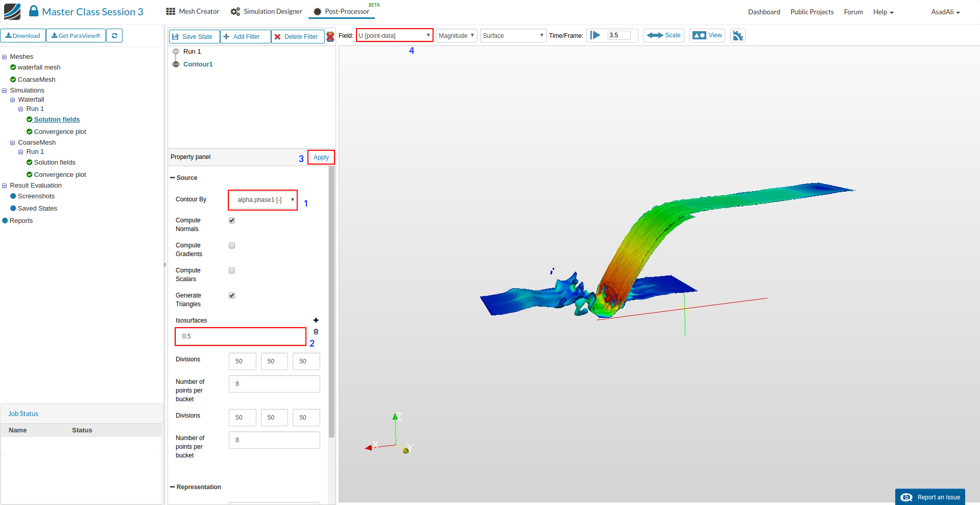Click the reset camera icon right of View
This screenshot has height=505, width=980.
tap(738, 36)
